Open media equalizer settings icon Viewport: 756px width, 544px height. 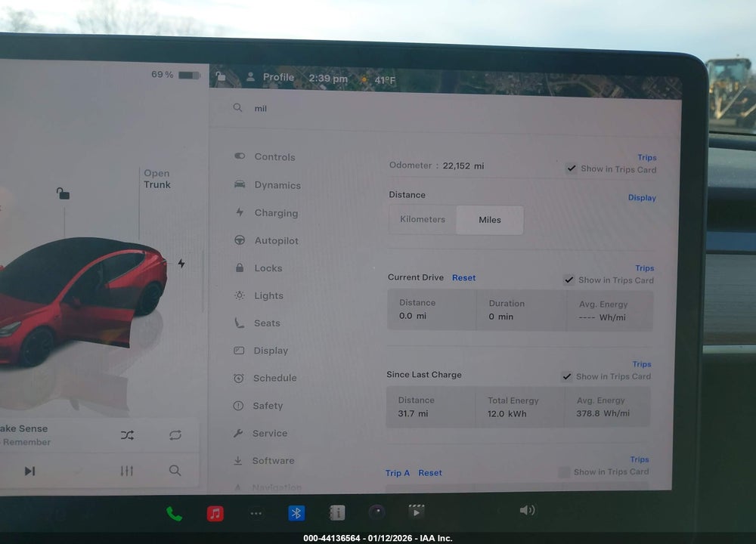[x=127, y=471]
